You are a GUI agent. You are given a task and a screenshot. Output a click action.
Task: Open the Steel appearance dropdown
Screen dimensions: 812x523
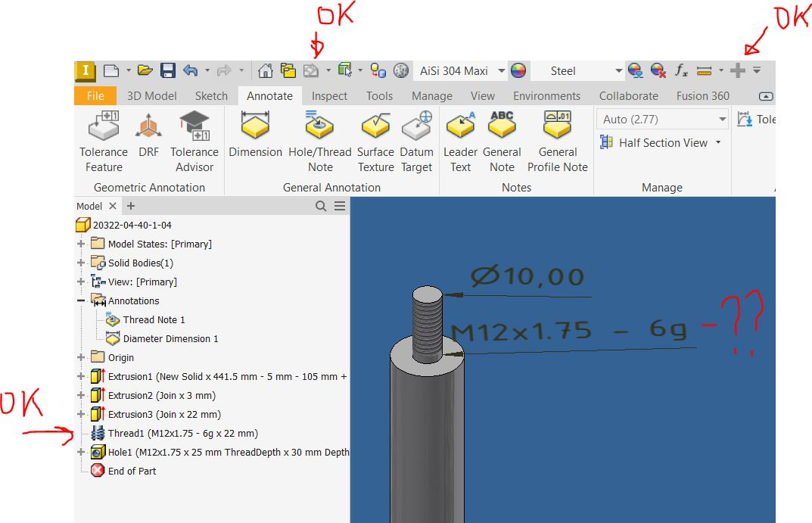coord(618,70)
